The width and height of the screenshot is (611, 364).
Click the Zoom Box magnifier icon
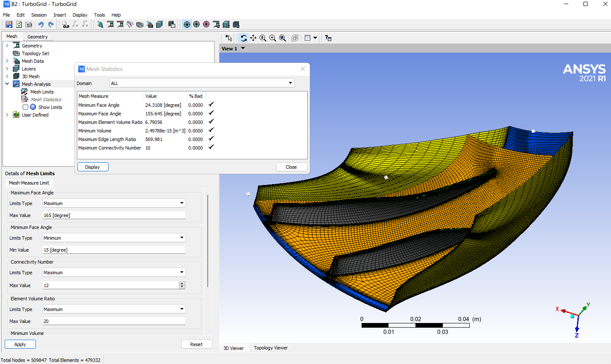pos(273,38)
